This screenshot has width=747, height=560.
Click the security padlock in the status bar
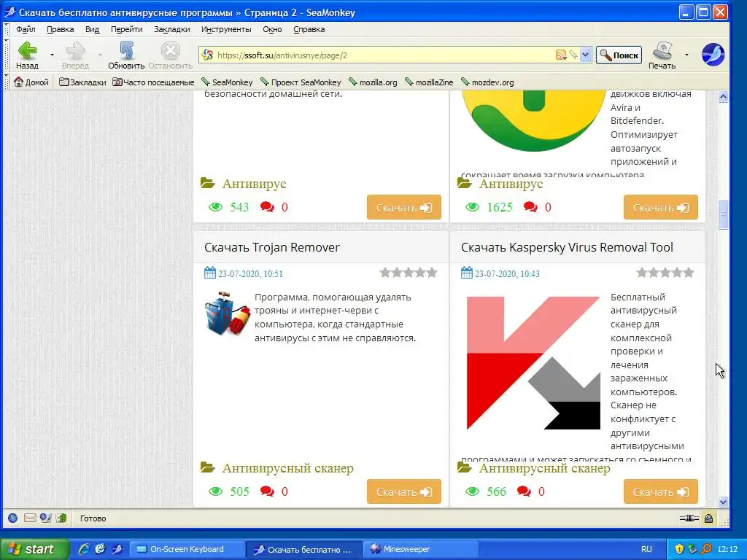pos(708,518)
